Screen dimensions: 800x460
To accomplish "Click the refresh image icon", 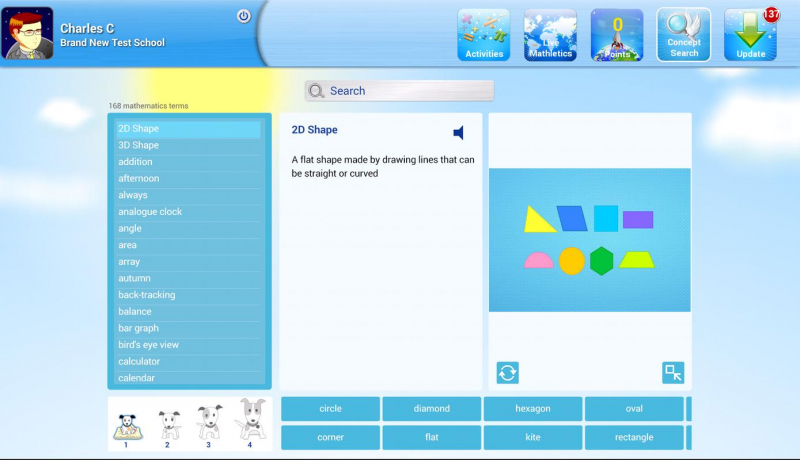I will pos(508,373).
